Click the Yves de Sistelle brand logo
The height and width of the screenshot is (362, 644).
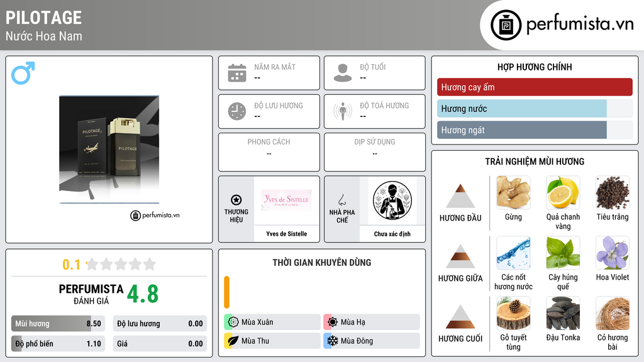pyautogui.click(x=287, y=200)
